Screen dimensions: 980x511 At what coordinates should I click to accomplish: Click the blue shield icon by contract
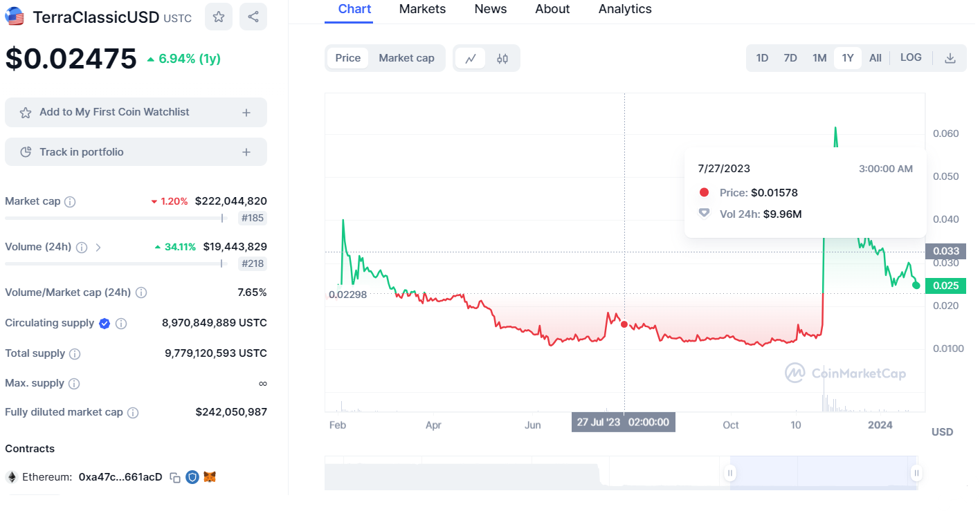tap(192, 477)
